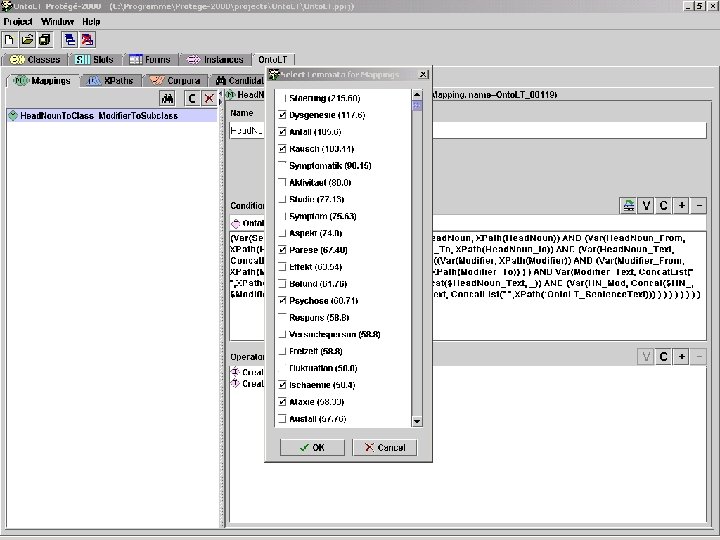The image size is (720, 540).
Task: Click the Open Project folder icon
Action: coord(27,40)
